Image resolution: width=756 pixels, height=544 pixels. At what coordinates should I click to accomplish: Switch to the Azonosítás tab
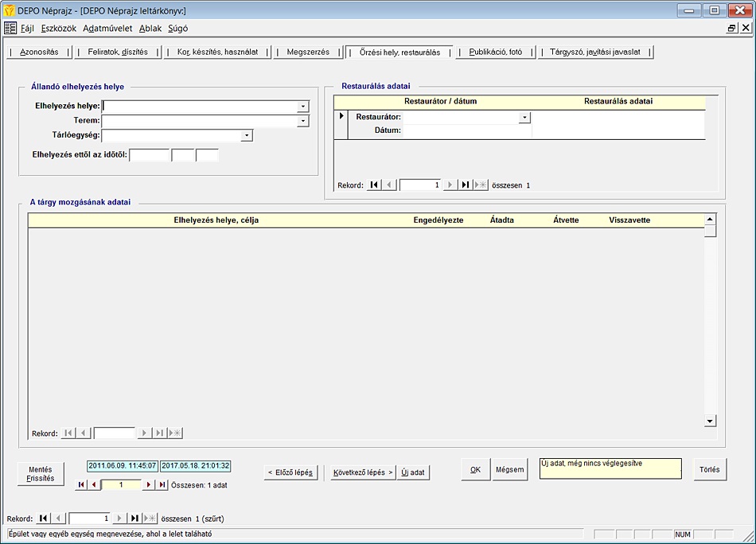click(39, 52)
